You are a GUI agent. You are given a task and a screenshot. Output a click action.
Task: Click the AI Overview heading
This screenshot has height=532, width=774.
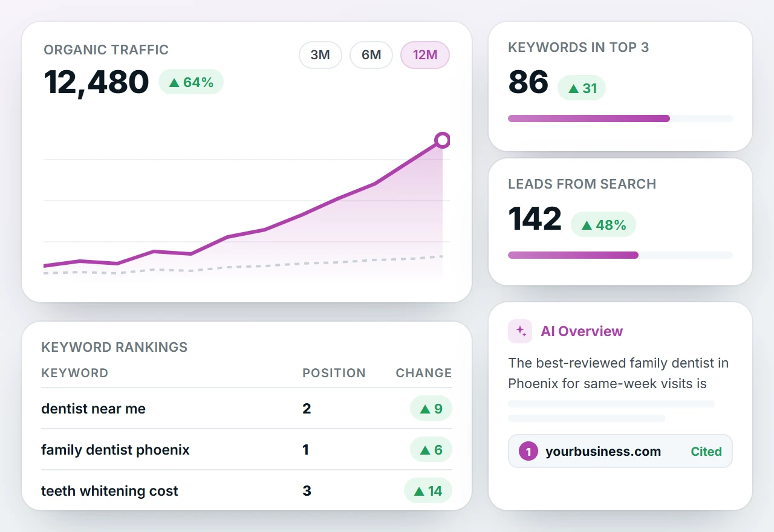click(582, 331)
